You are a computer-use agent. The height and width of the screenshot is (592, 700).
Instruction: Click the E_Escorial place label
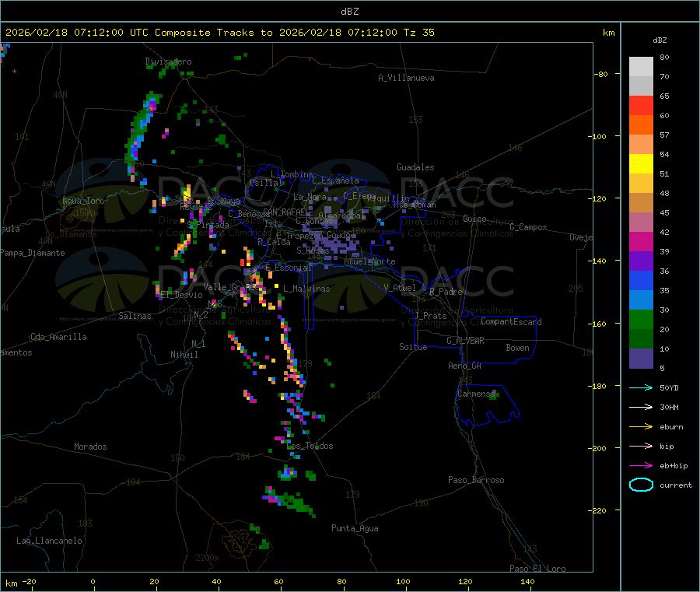(x=289, y=268)
